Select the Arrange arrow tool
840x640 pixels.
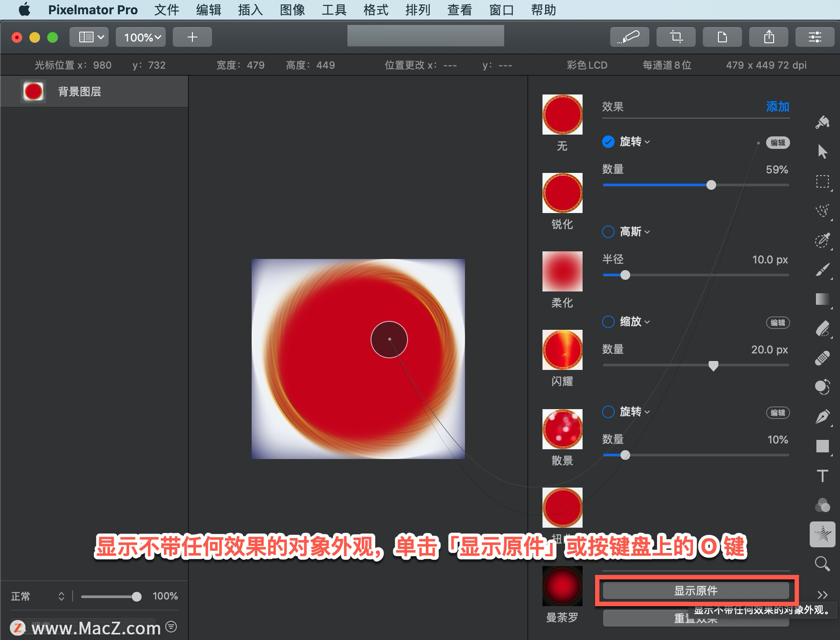coord(822,152)
